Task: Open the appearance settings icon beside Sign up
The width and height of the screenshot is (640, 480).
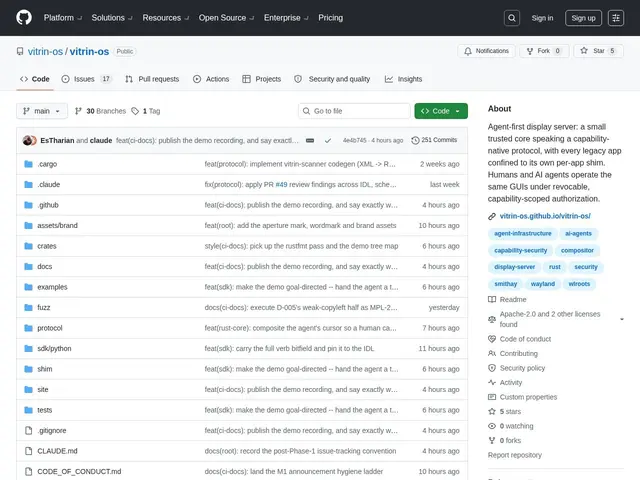Action: [616, 18]
